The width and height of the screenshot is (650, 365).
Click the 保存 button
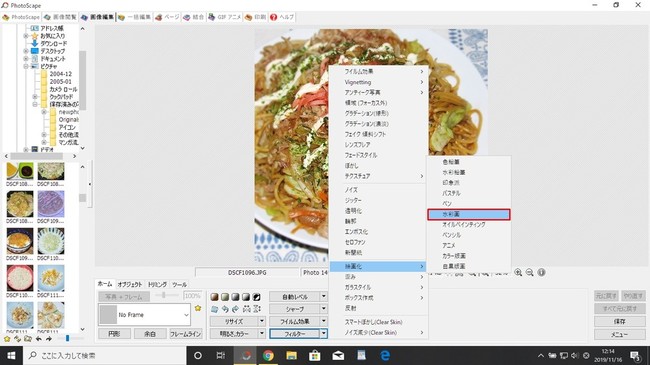click(620, 321)
